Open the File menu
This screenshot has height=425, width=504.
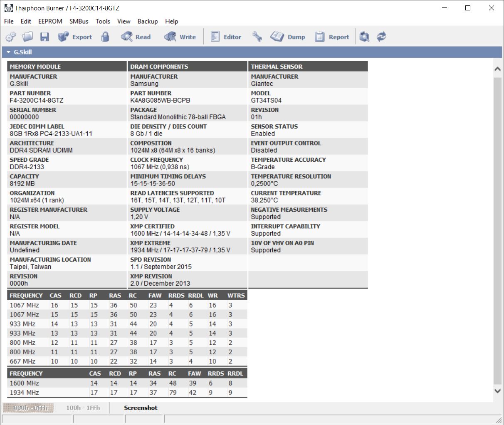point(9,21)
